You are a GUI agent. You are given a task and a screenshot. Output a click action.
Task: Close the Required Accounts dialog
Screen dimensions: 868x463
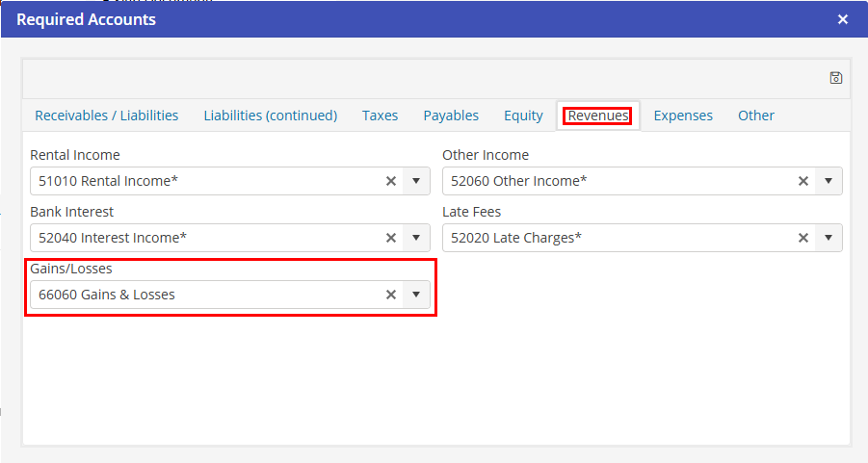(843, 19)
